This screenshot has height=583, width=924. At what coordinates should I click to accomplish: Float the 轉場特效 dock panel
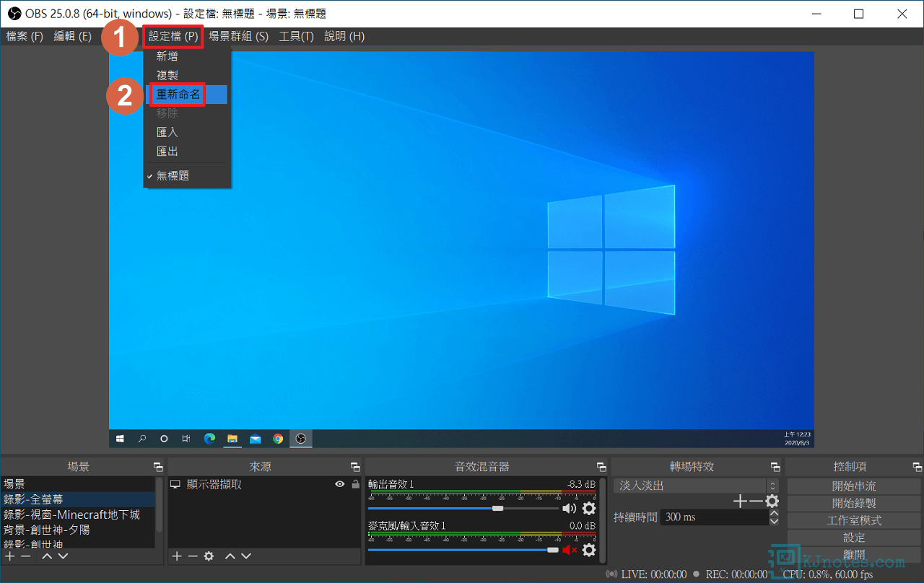click(775, 468)
